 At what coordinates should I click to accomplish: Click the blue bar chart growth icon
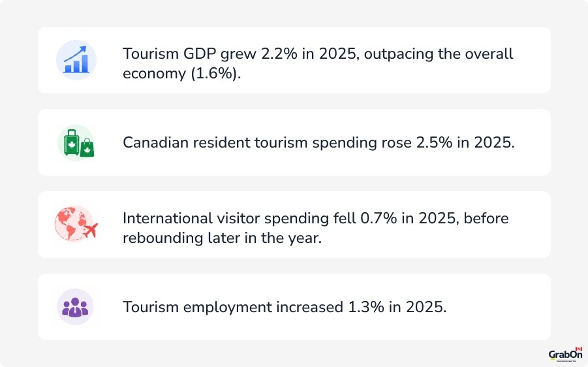(76, 60)
